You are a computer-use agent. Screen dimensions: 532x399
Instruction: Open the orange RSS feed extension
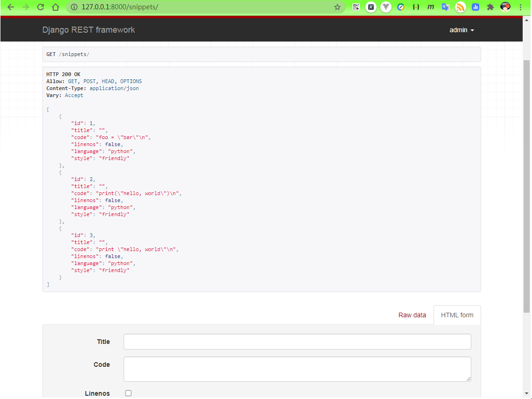click(x=461, y=7)
